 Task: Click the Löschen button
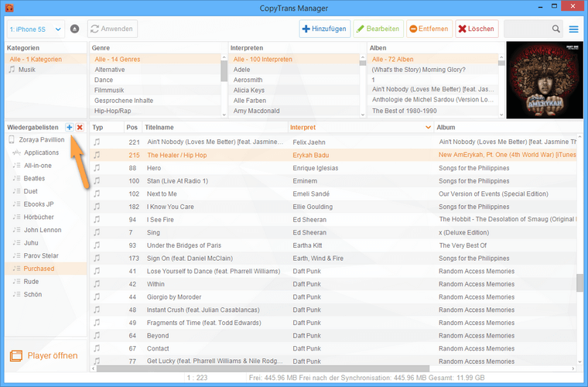click(477, 29)
